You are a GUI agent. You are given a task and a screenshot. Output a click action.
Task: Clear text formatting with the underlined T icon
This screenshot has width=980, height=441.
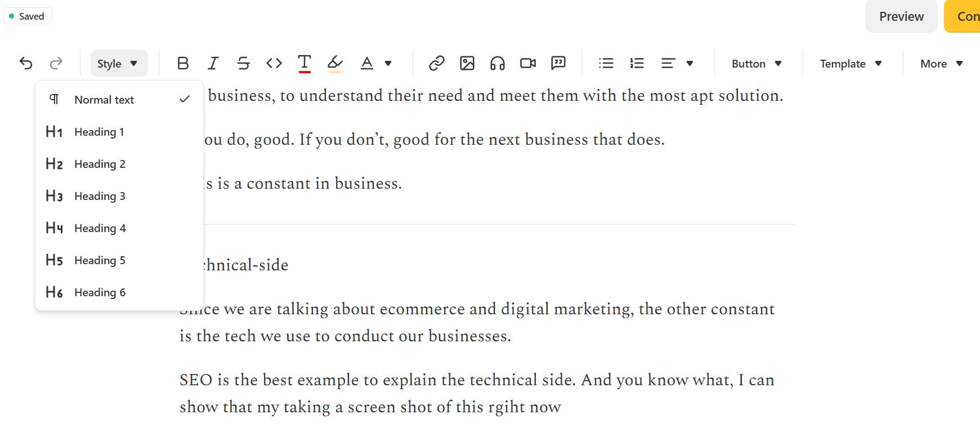click(x=305, y=63)
